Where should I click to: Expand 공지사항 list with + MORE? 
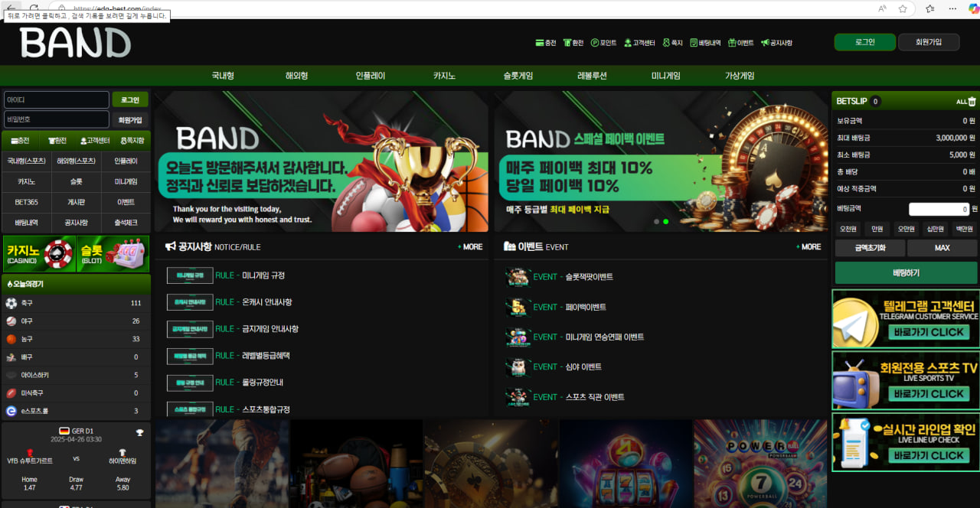pyautogui.click(x=470, y=247)
